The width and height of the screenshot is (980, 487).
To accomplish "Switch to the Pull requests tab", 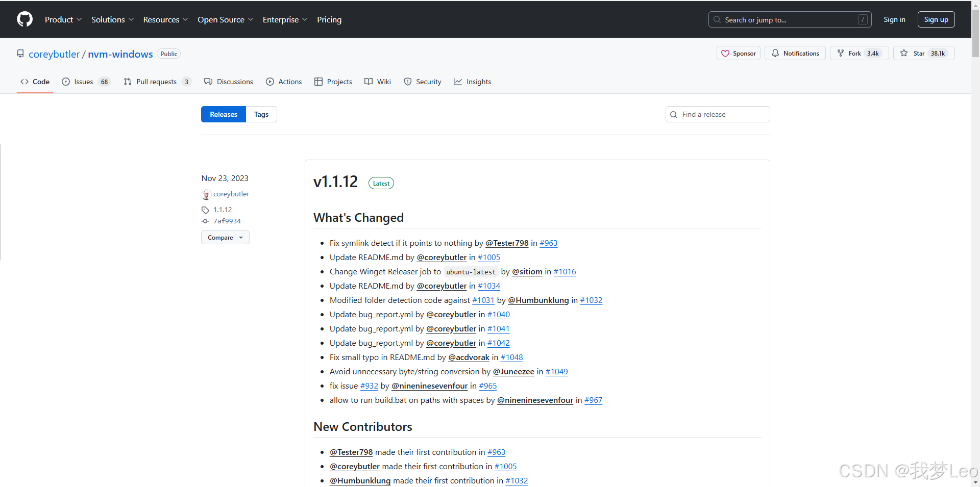I will point(157,82).
